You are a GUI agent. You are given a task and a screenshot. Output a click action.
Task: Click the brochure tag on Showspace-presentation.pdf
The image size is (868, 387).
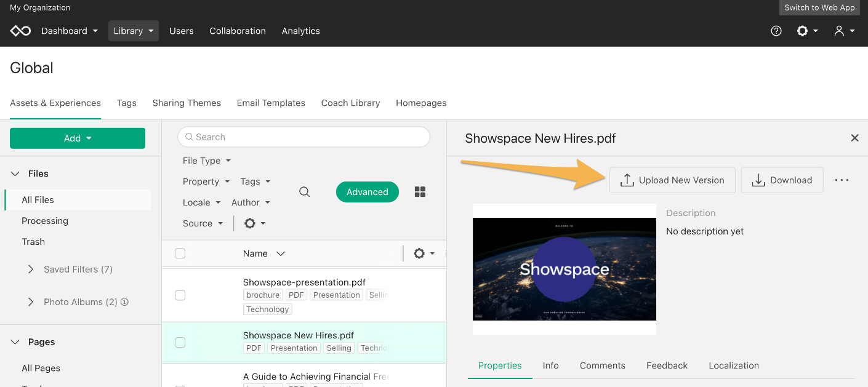263,295
